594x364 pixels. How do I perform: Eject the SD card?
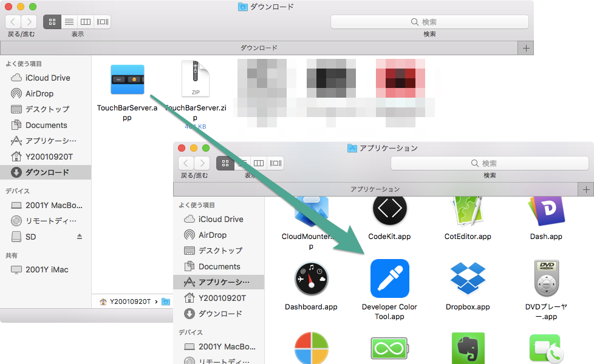(80, 237)
